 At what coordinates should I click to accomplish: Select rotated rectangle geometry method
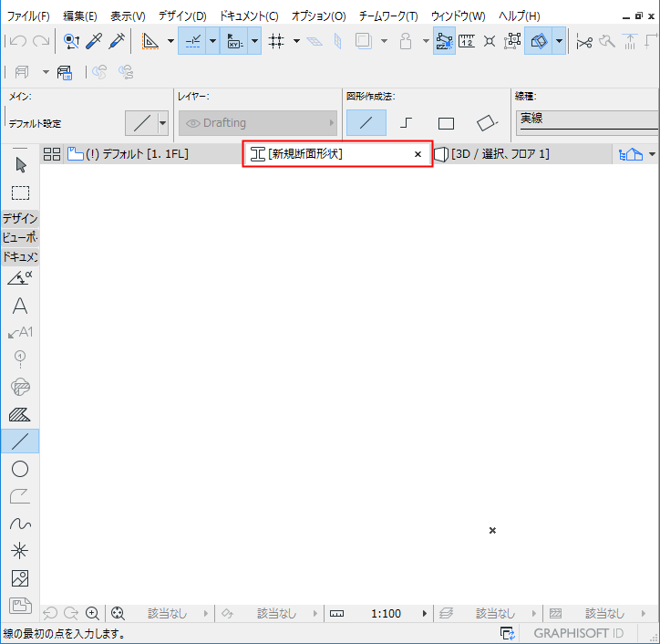click(487, 123)
